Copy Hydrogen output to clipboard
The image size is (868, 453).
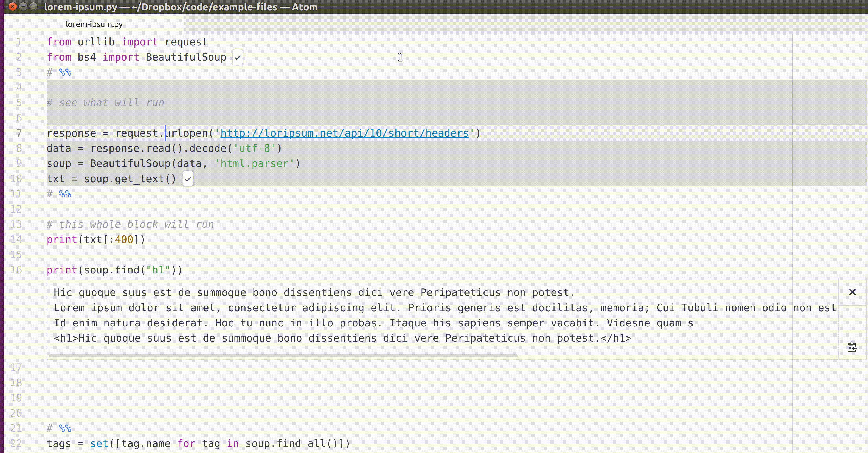tap(852, 347)
